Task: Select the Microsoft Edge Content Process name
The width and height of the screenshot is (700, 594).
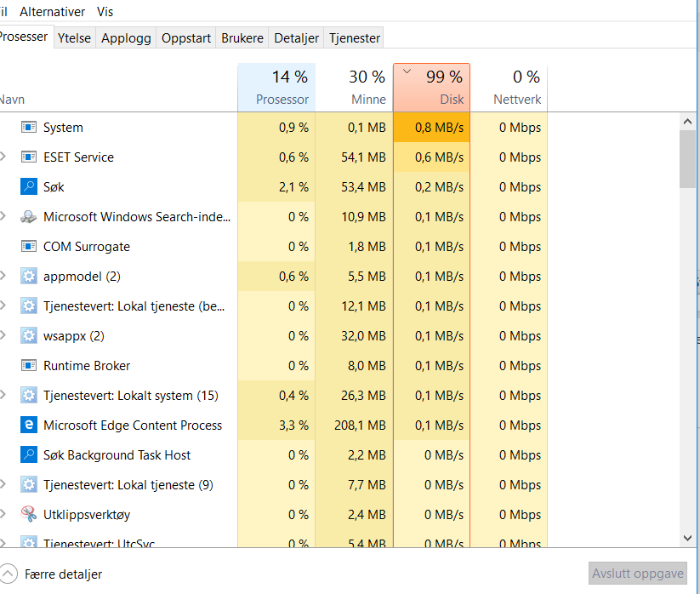Action: 133,426
